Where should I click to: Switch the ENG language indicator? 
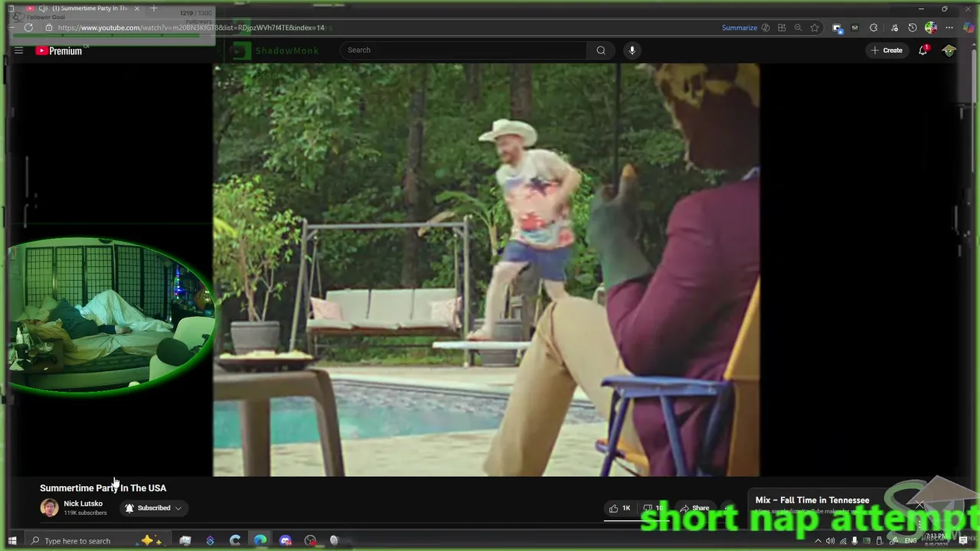click(910, 541)
